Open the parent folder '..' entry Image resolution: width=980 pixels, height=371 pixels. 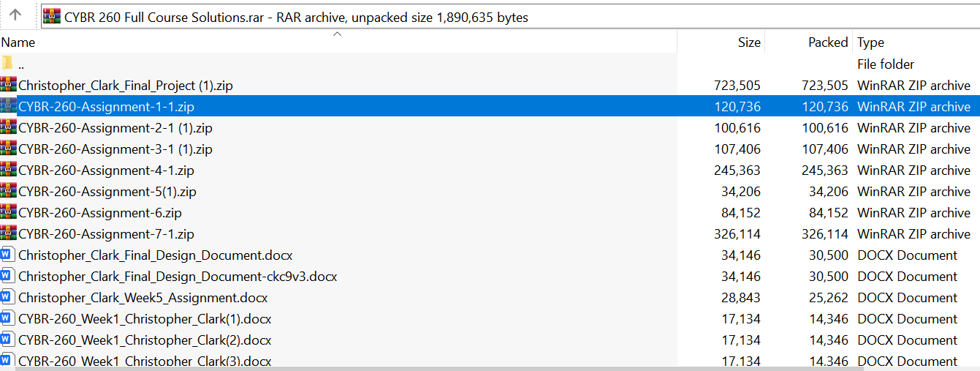[22, 64]
